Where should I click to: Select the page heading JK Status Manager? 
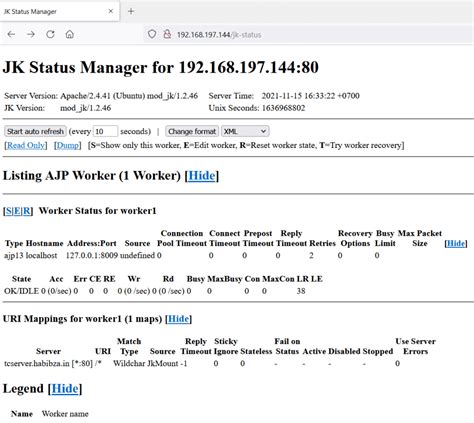point(160,67)
